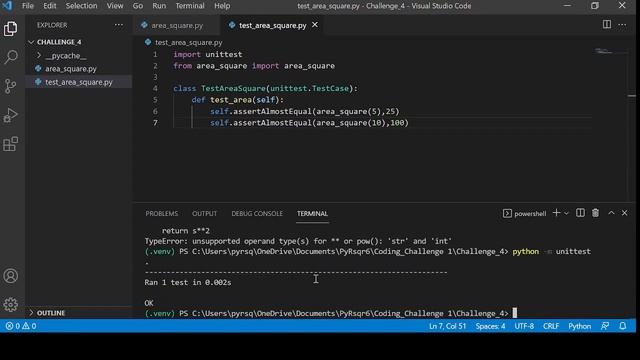Click 'Ran 1 test in 0.002s' output
Screen dimensions: 640x360
pyautogui.click(x=188, y=282)
